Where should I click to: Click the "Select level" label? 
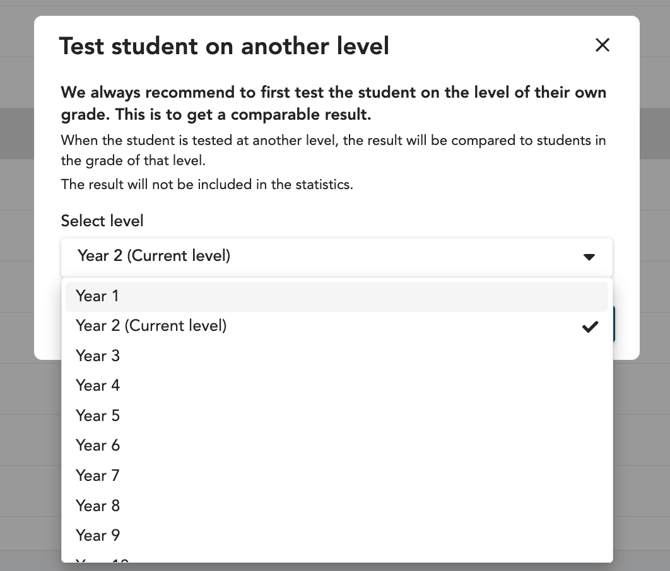[102, 221]
